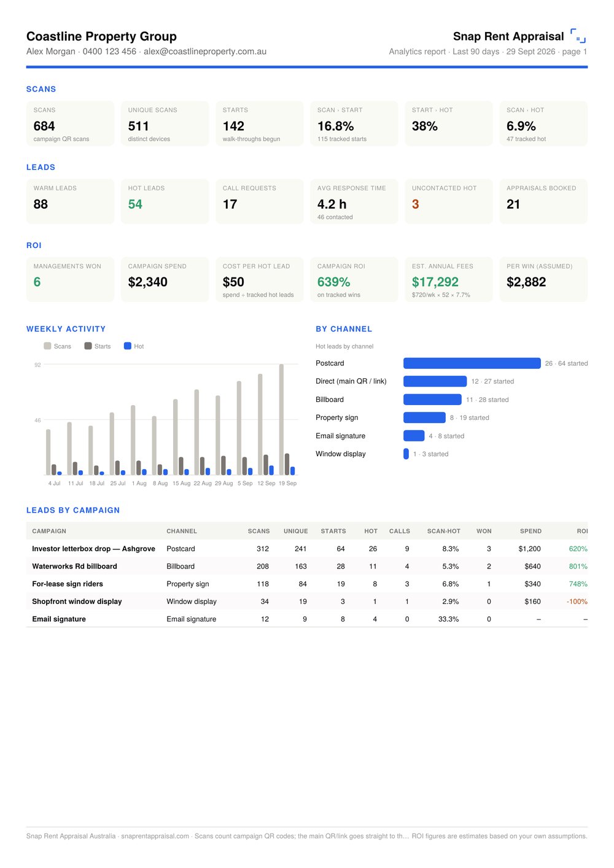Click the '26 · 64 started' Postcard label
Image resolution: width=614 pixels, height=868 pixels.
coord(566,363)
